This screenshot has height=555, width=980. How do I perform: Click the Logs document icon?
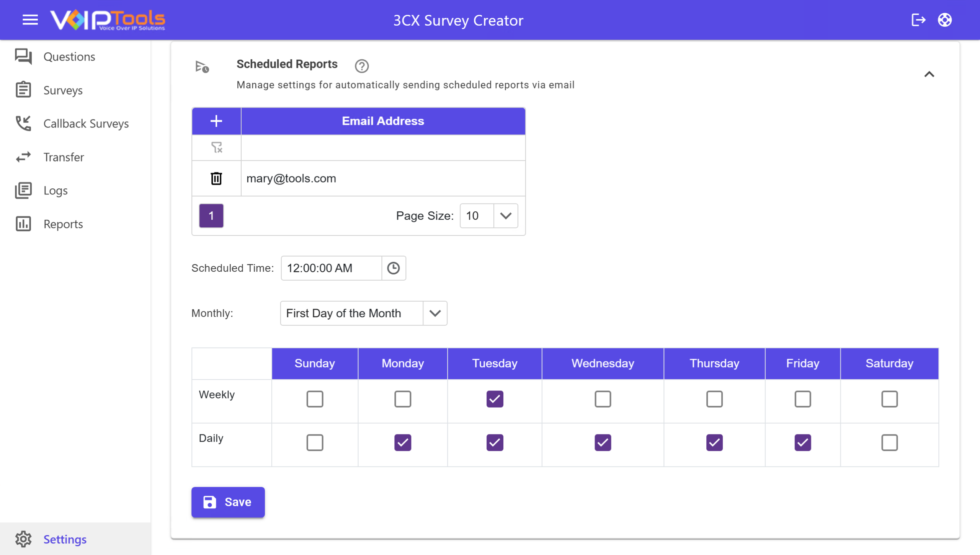23,190
